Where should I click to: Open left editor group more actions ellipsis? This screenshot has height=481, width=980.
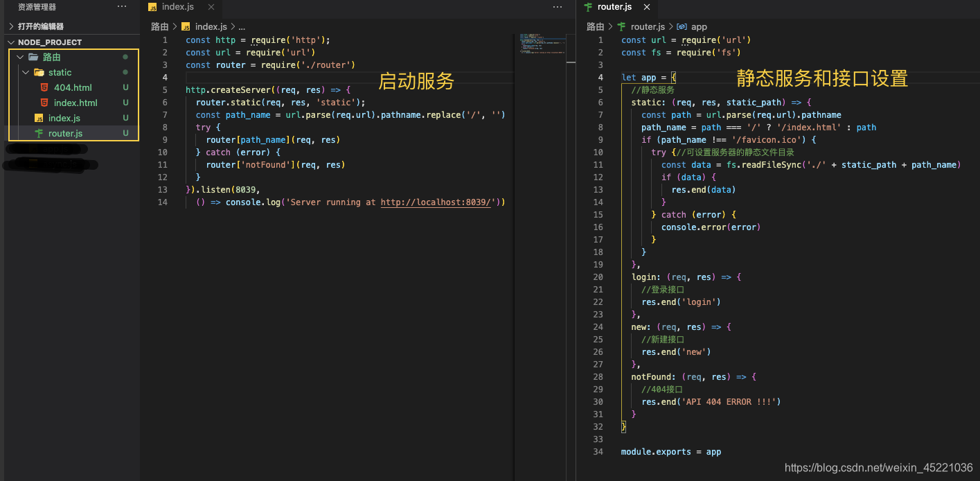coord(558,6)
